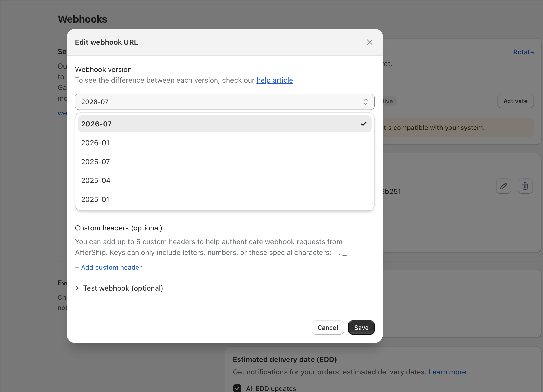Click Add custom header

click(108, 267)
